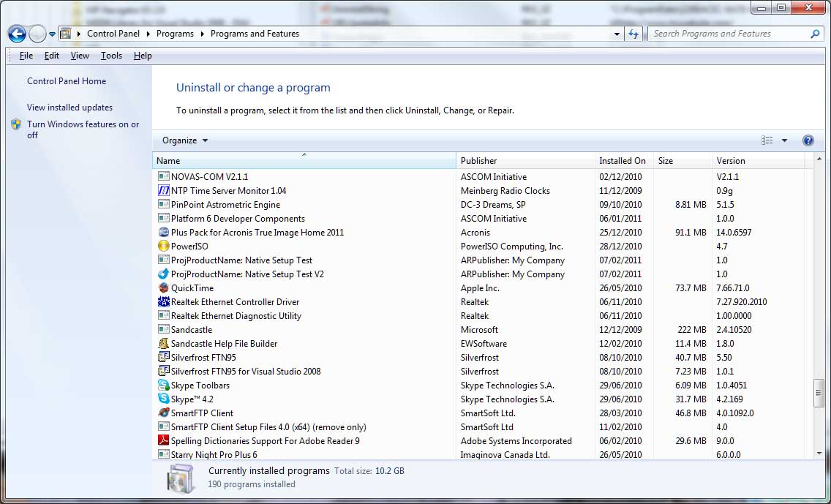Viewport: 831px width, 504px height.
Task: Select the SmartFTP Client icon
Action: 164,413
